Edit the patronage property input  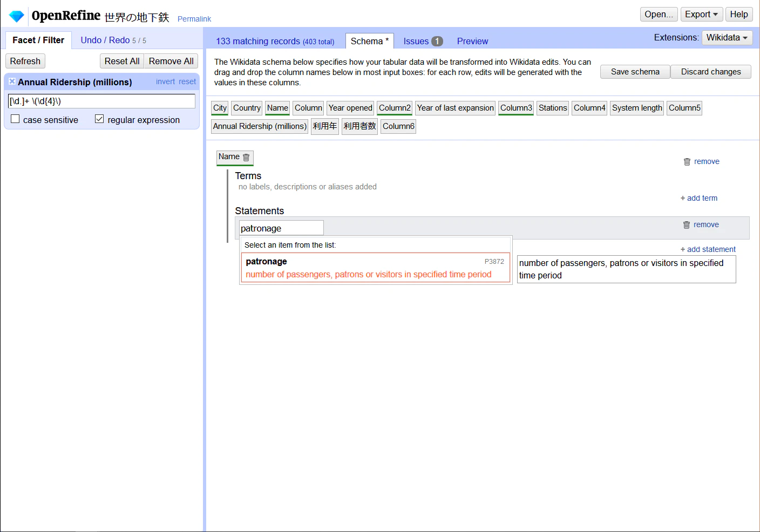[x=281, y=228]
